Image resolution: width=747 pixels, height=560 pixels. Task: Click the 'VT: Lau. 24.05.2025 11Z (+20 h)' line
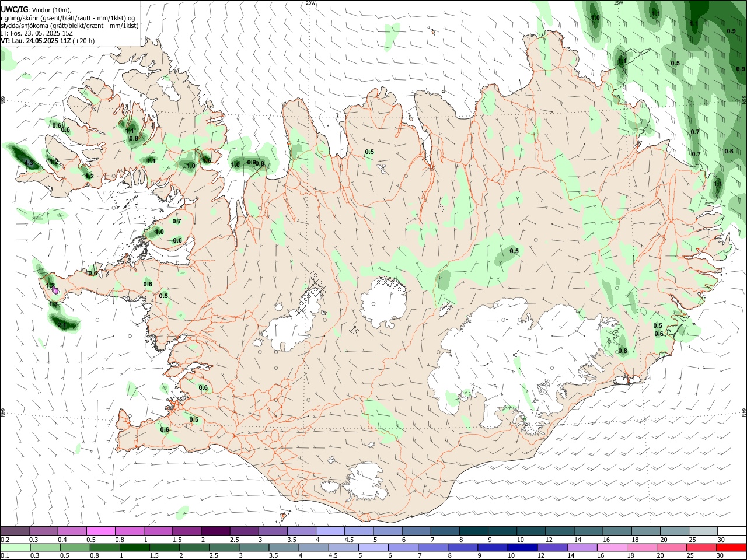48,41
